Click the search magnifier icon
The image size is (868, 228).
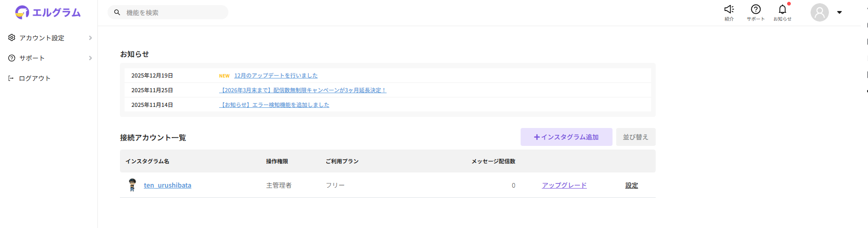click(x=117, y=12)
